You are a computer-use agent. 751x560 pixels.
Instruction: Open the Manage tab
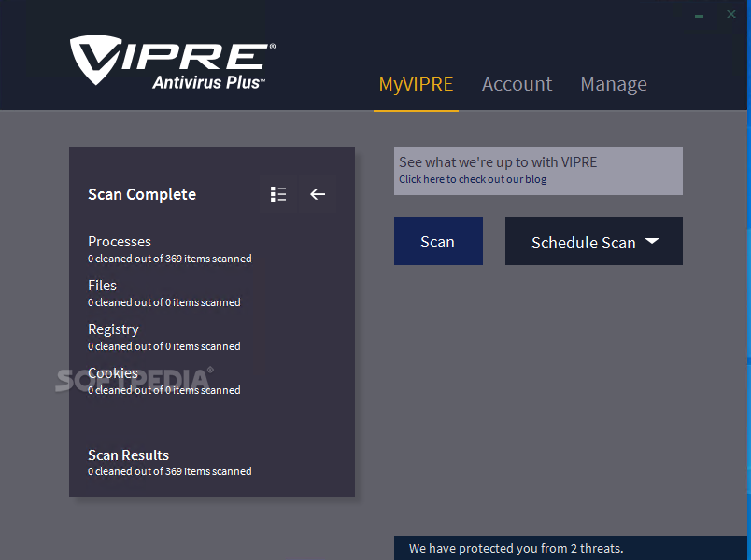614,85
